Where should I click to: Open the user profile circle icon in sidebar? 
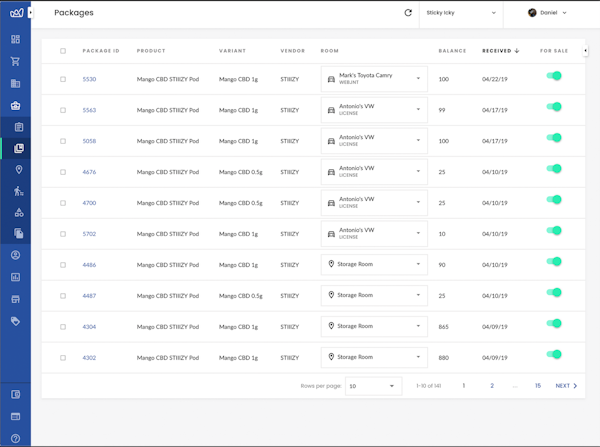(15, 255)
